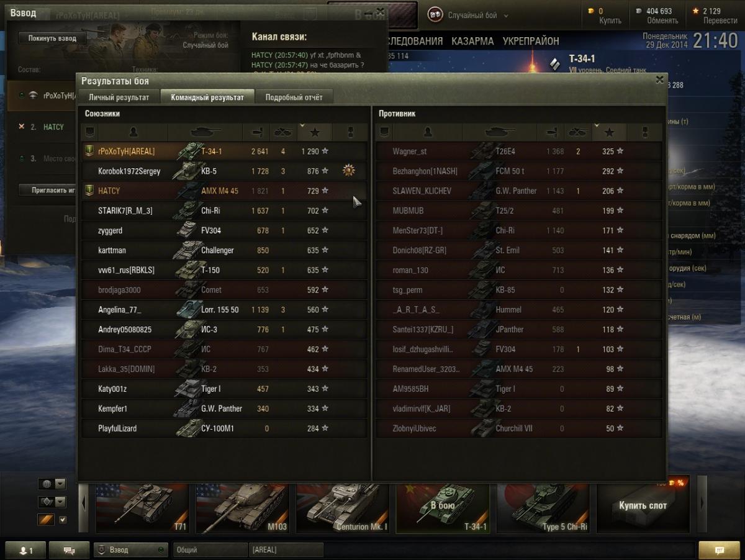Click Купить слот in carousel
745x560 pixels.
coord(643,508)
